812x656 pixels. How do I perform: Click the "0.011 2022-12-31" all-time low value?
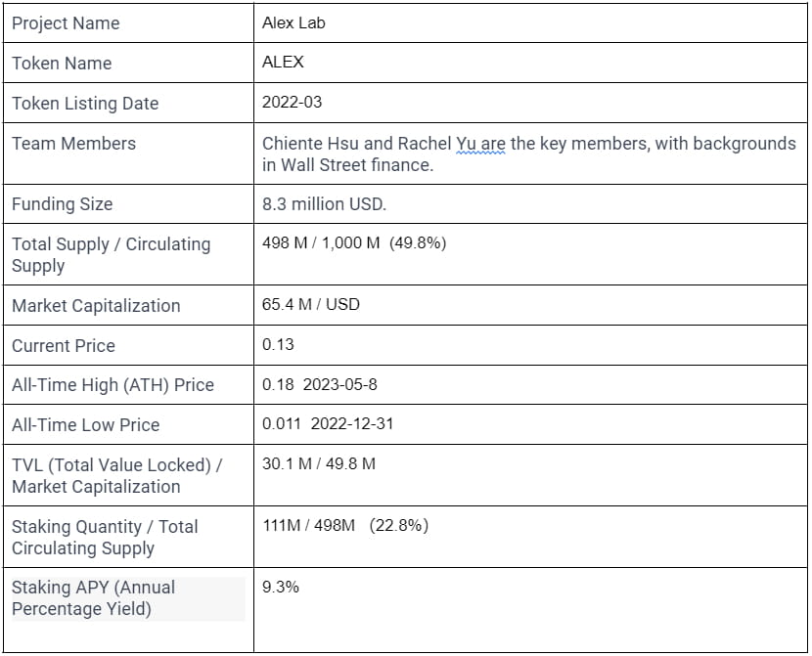[327, 424]
